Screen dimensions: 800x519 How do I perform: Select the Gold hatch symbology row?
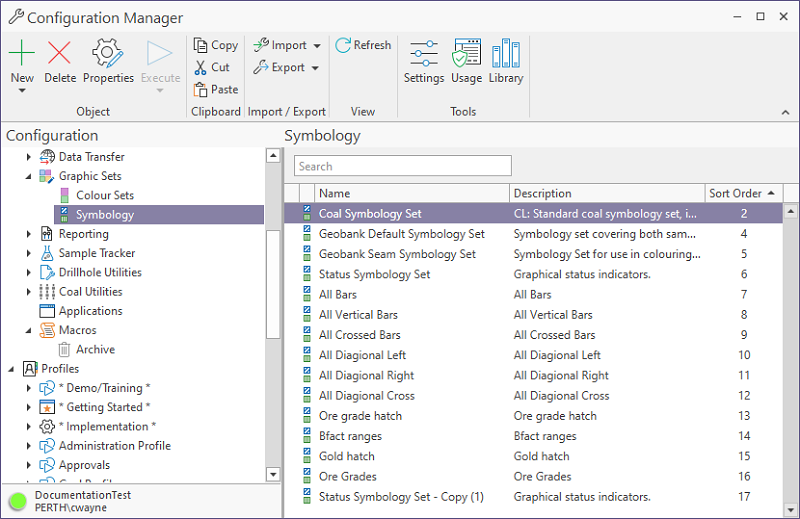pos(345,456)
